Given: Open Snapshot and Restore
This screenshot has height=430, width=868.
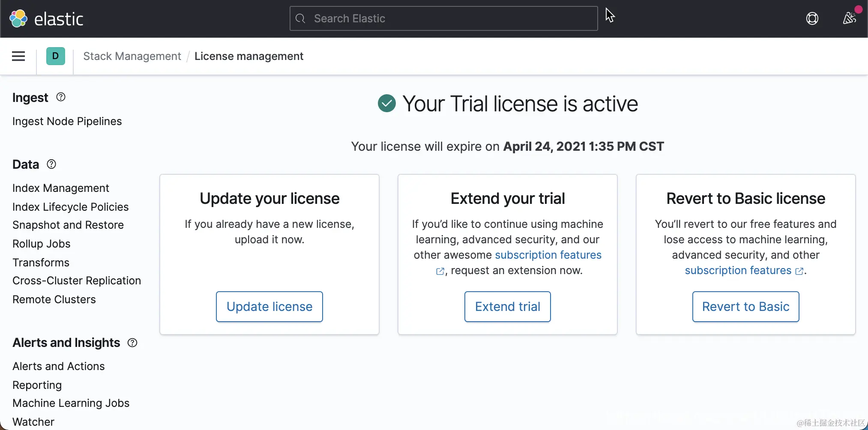Looking at the screenshot, I should coord(68,225).
